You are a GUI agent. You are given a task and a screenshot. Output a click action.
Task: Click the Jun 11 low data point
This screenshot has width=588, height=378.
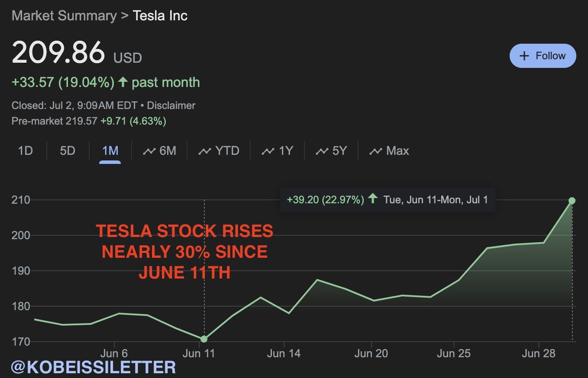(x=204, y=339)
